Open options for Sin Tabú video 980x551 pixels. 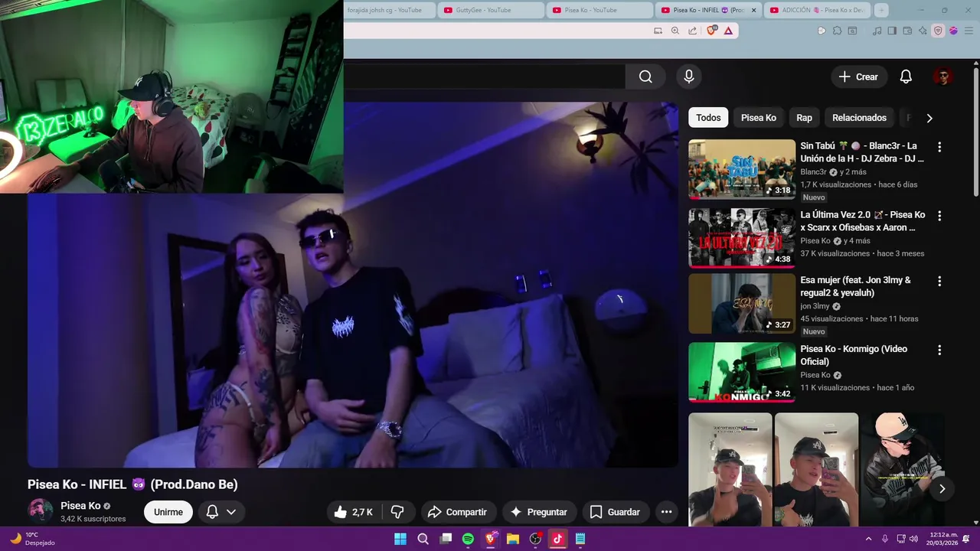939,147
